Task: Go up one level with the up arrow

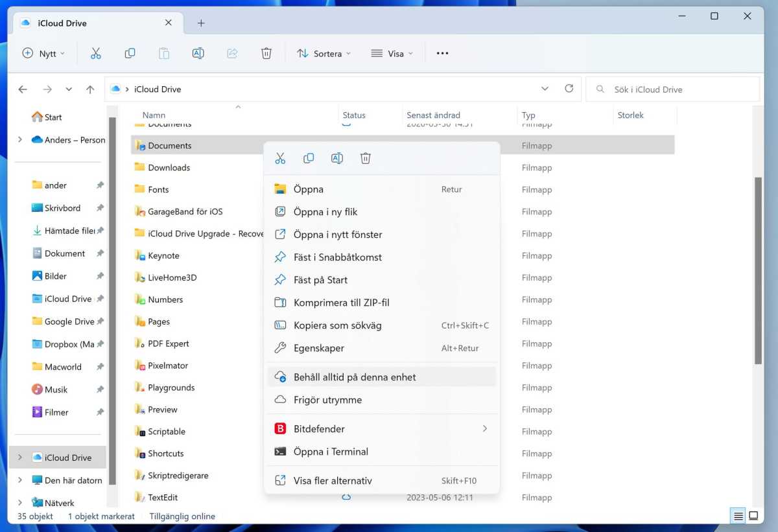Action: [x=90, y=89]
